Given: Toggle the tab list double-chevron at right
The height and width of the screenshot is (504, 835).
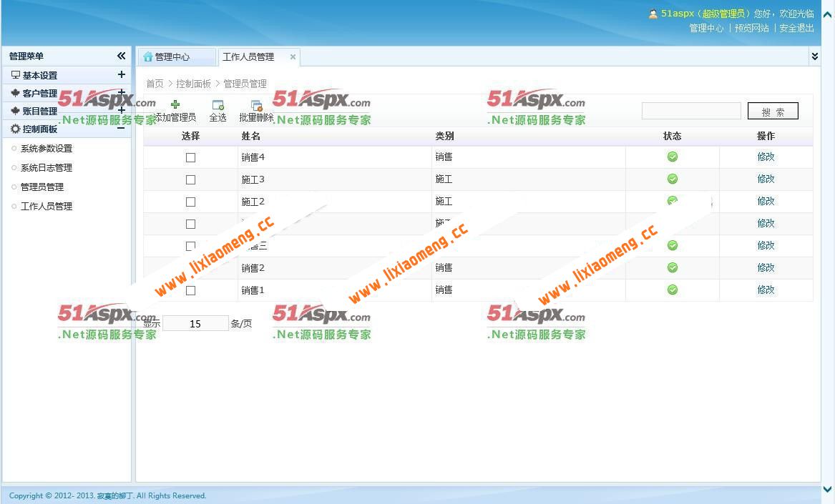Looking at the screenshot, I should click(x=815, y=56).
